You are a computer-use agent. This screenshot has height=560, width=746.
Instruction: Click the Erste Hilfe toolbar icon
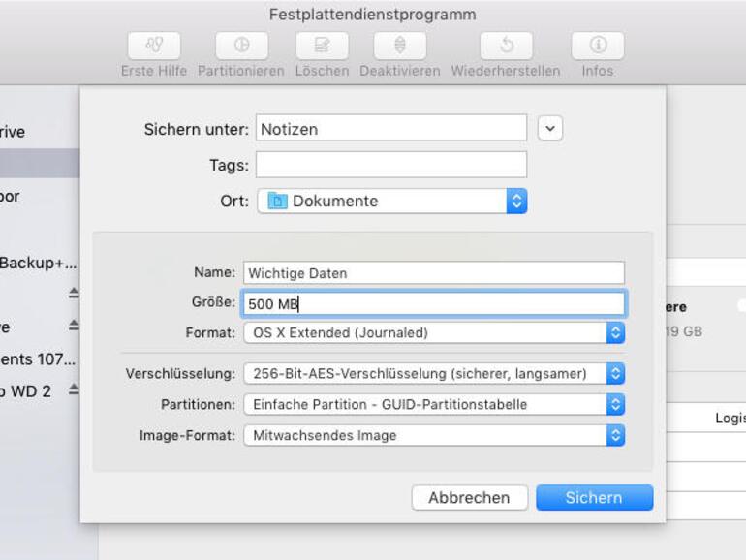[x=154, y=46]
